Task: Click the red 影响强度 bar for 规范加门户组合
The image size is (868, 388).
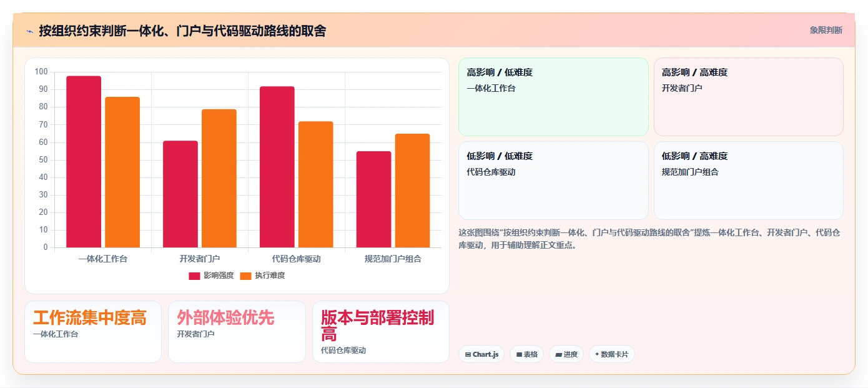Action: point(374,199)
